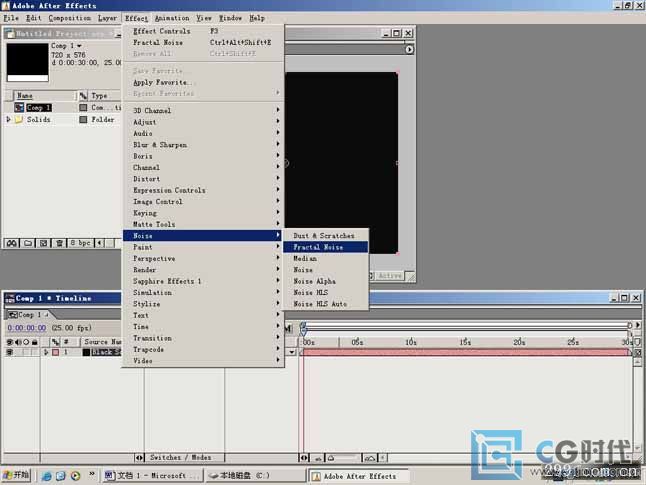Choose Apply Favorite from Effect menu
646x485 pixels.
click(x=204, y=82)
